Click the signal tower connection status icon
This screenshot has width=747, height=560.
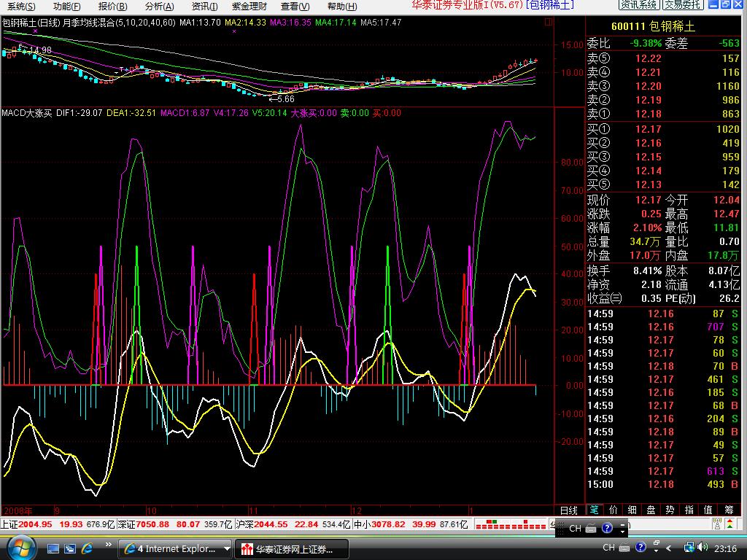coord(717,525)
